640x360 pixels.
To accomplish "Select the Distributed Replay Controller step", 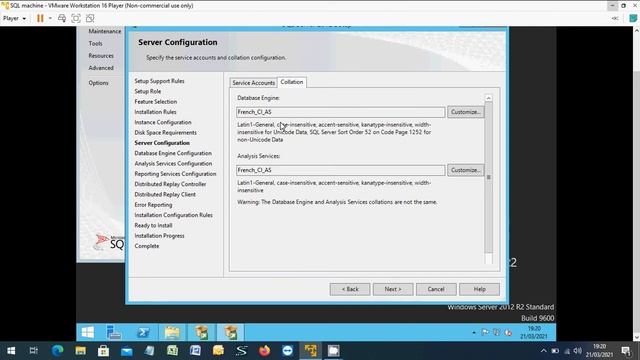I will (170, 184).
